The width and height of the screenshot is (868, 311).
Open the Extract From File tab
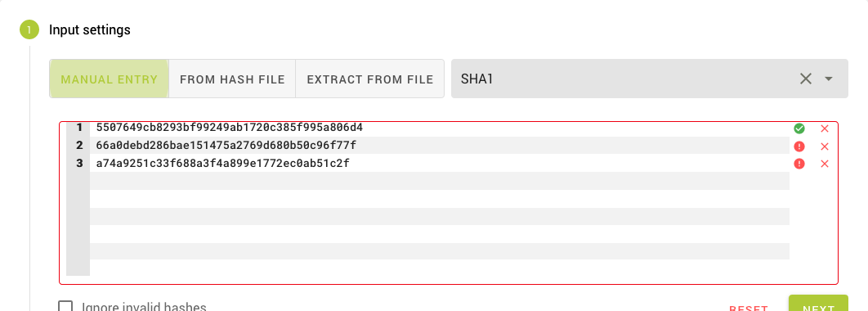coord(369,79)
